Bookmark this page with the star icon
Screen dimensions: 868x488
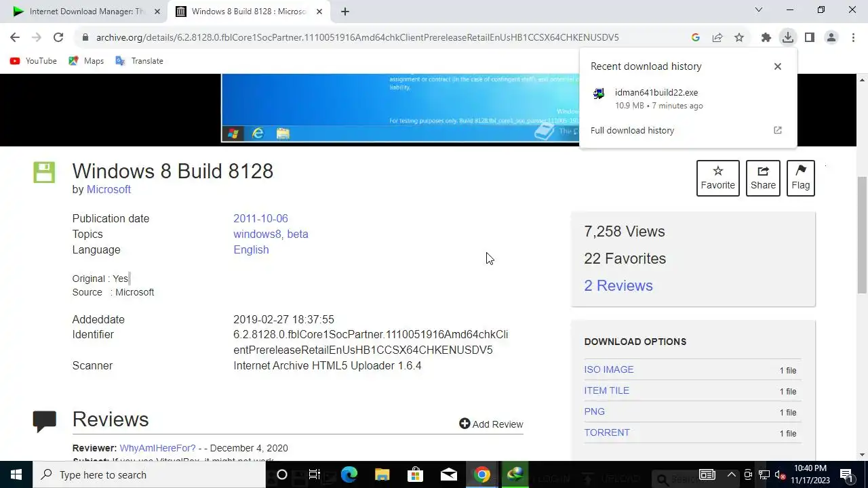739,37
